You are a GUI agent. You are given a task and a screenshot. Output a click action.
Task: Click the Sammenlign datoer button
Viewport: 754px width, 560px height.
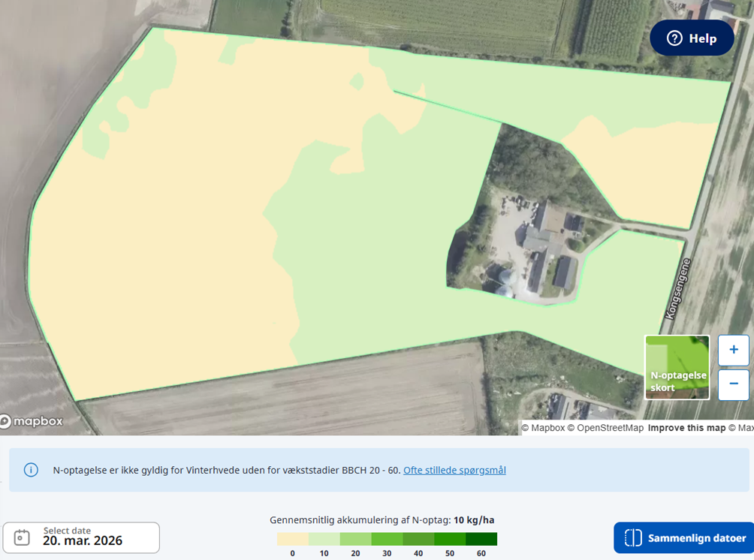click(683, 537)
